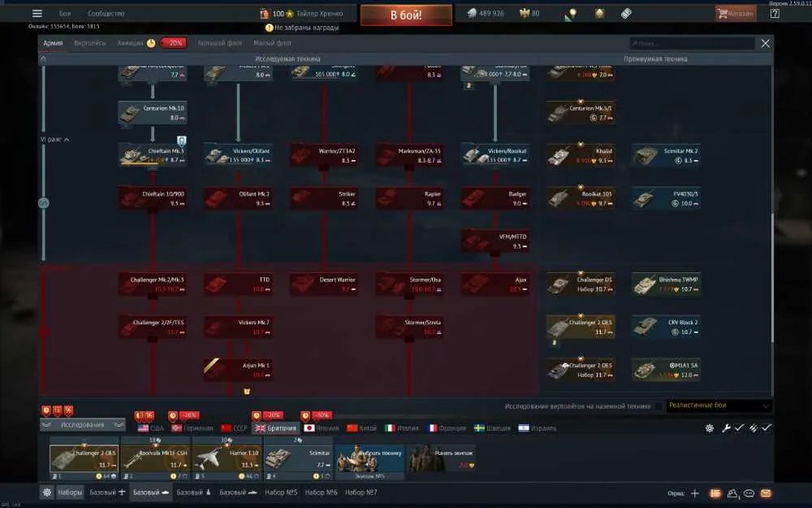
Task: Open the player profile avatar icon
Action: [265, 14]
